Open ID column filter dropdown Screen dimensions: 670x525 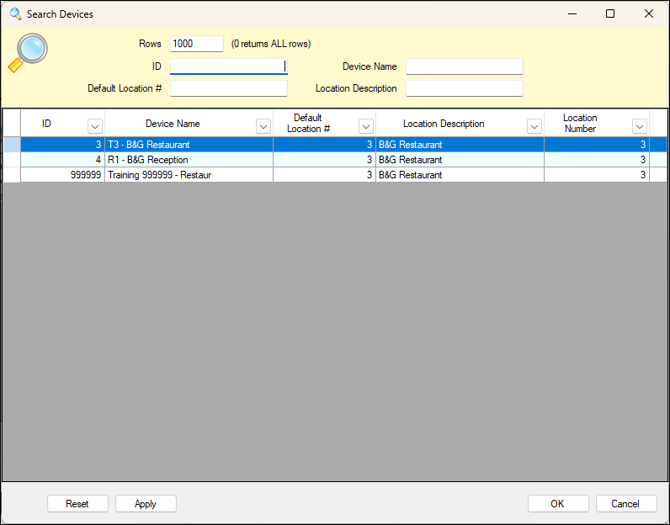95,126
